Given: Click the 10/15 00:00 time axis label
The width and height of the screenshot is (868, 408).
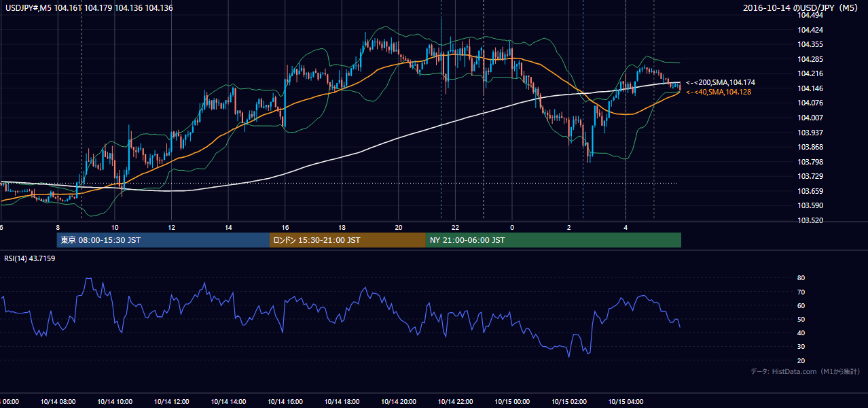Looking at the screenshot, I should 512,402.
